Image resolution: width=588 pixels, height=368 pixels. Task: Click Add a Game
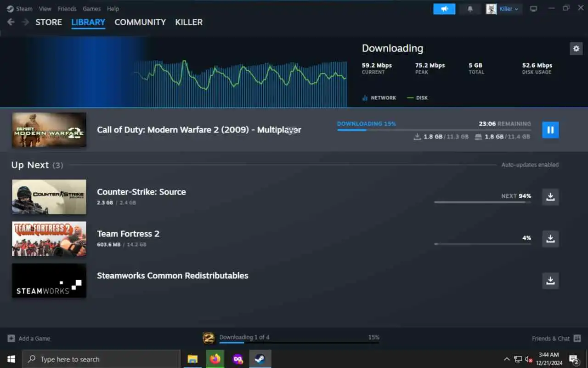point(29,339)
